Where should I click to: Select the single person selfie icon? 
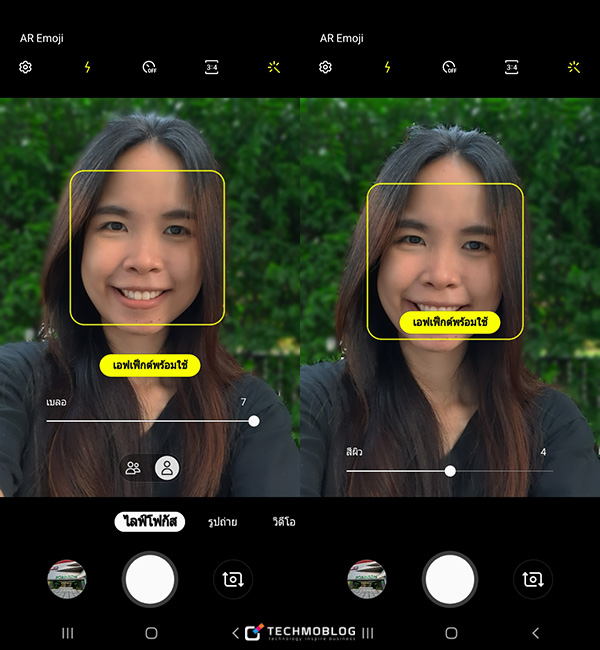click(x=167, y=468)
